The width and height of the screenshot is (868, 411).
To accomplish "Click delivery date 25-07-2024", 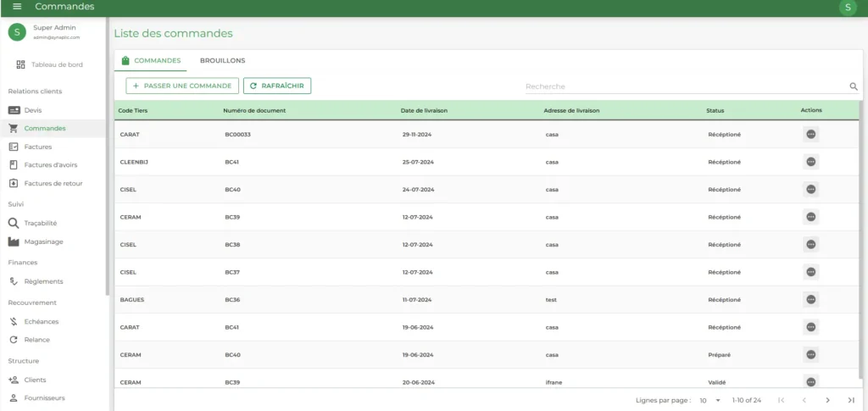I will [418, 162].
